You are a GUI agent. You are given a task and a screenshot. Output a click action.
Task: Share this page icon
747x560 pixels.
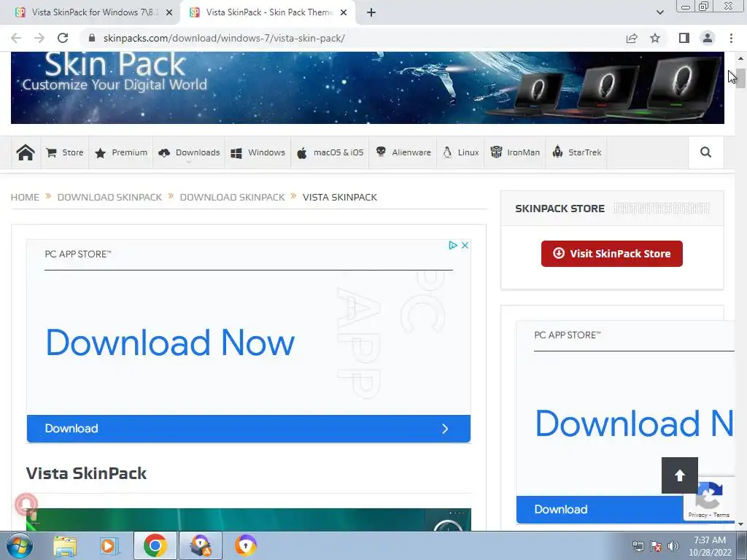(x=632, y=38)
